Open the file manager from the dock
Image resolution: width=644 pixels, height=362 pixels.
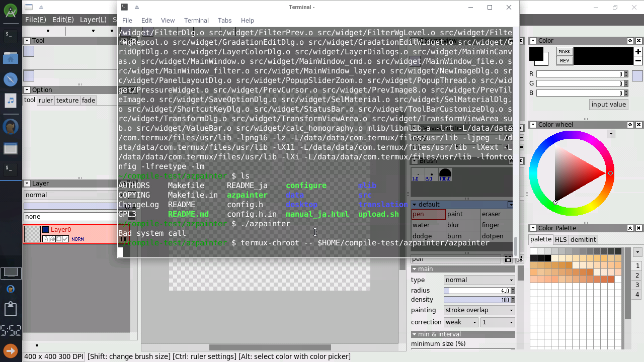(x=11, y=57)
